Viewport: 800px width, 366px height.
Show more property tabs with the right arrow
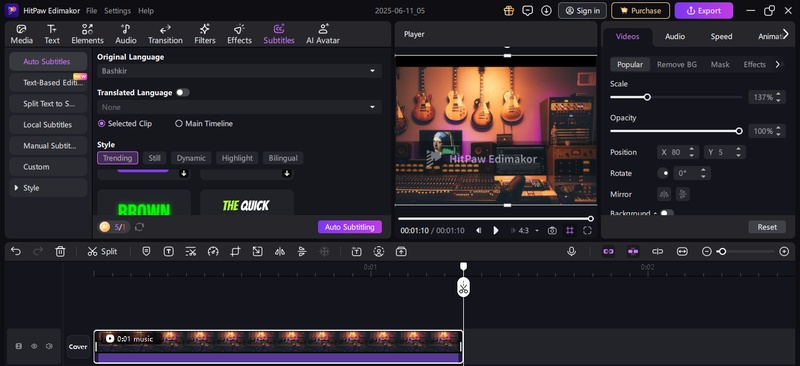786,34
